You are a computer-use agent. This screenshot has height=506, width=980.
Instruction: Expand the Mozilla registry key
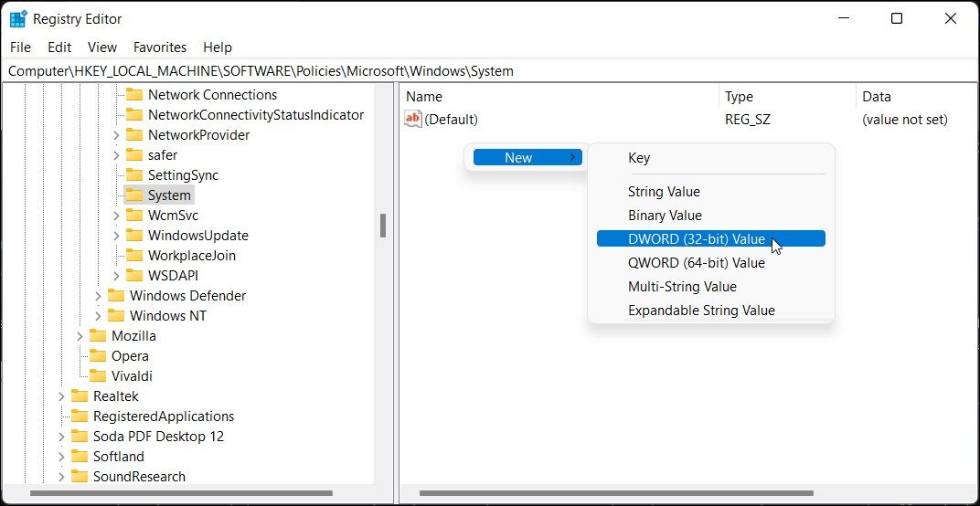point(80,336)
